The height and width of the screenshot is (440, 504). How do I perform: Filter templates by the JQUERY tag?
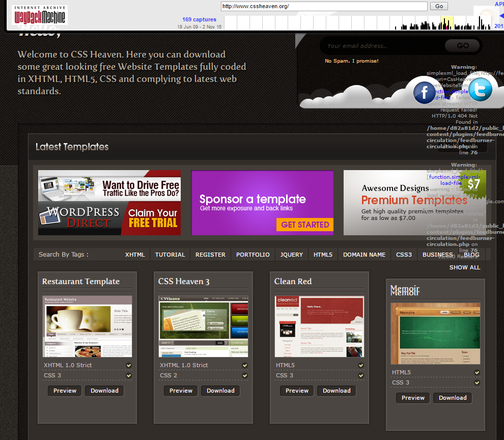(x=292, y=255)
